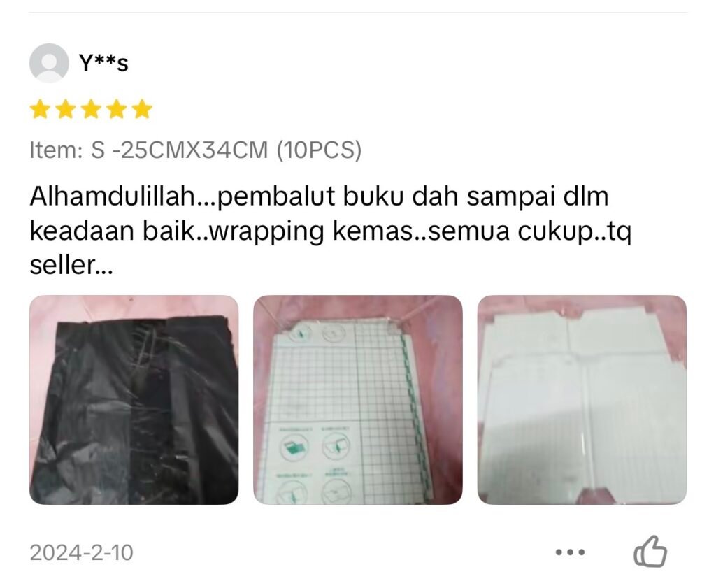
Task: Open the white plastic sheets photo
Action: click(582, 400)
